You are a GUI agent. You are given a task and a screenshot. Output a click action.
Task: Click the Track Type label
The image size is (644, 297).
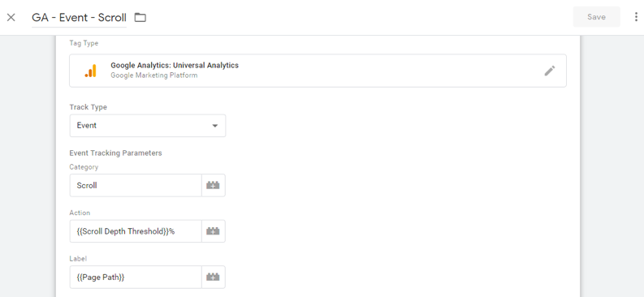pyautogui.click(x=88, y=107)
